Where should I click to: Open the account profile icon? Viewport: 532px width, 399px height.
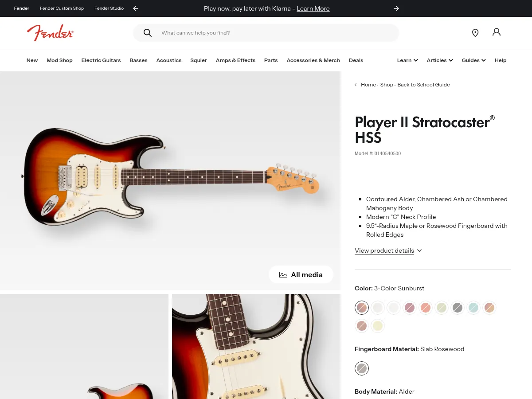click(497, 32)
